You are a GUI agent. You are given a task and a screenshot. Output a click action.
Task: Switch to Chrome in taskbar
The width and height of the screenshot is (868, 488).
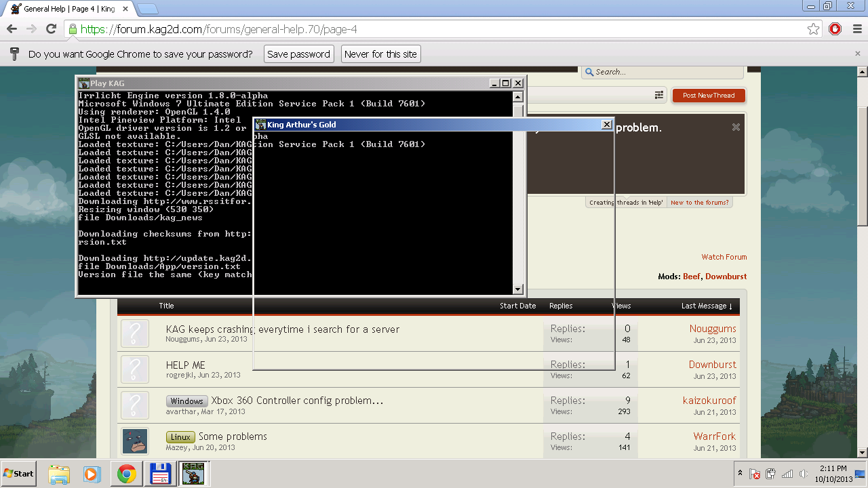(126, 474)
